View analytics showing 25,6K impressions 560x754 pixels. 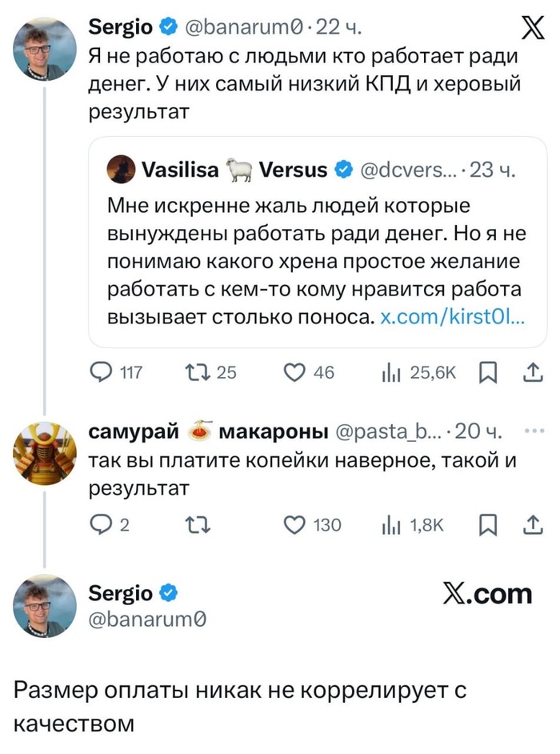coord(393,371)
